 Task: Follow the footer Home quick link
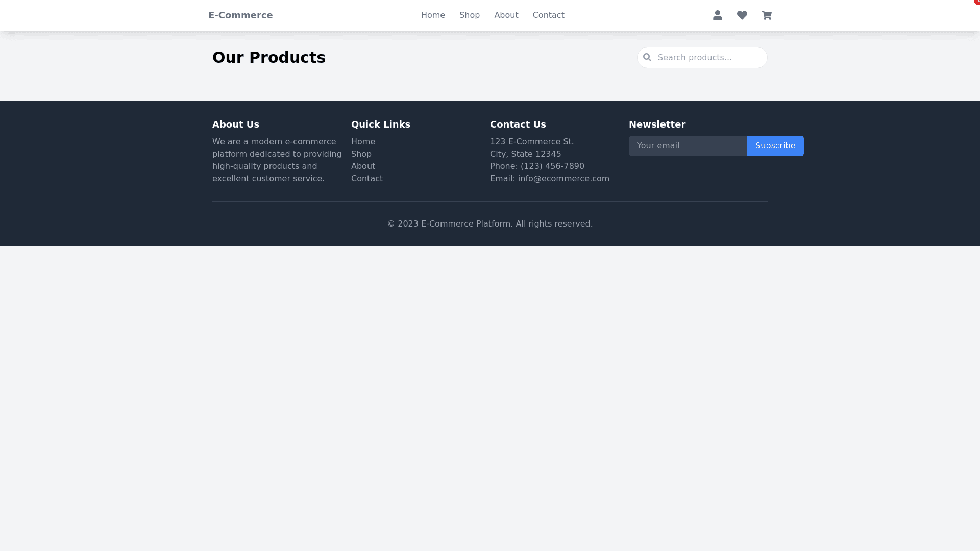pos(363,142)
